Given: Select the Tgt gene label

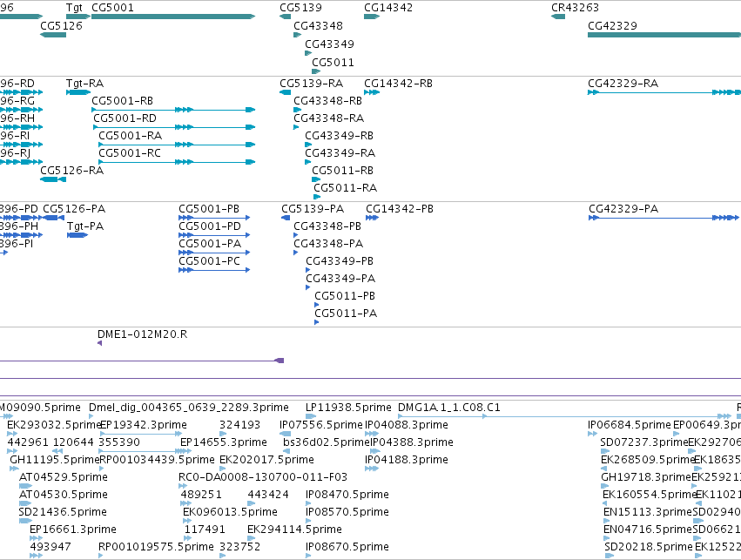Looking at the screenshot, I should [x=74, y=8].
